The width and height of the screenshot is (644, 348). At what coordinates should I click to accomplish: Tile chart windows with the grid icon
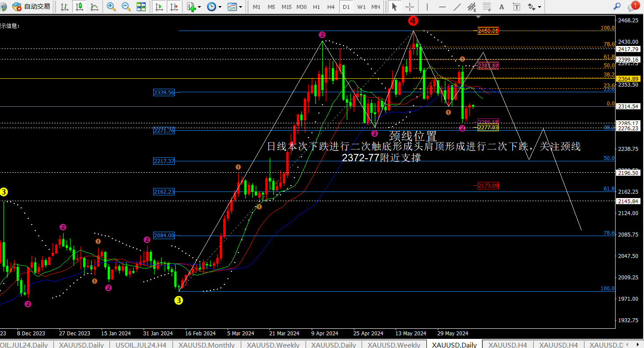141,7
